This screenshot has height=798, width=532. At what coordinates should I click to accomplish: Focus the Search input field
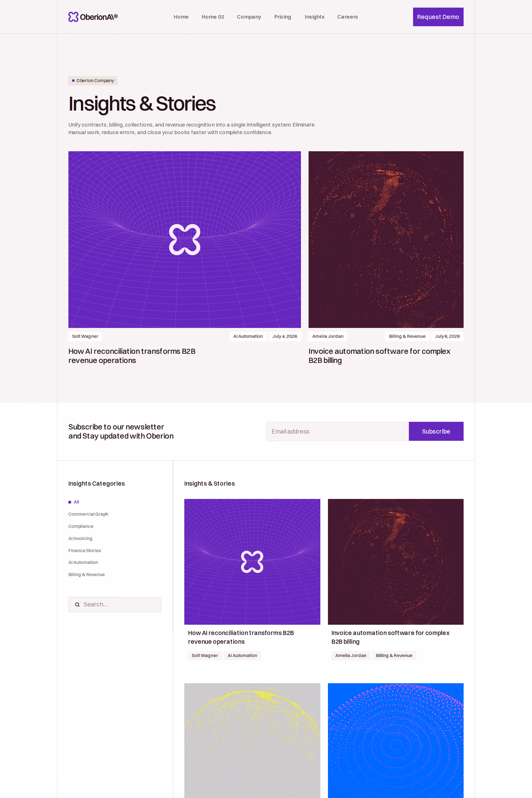[x=115, y=605]
